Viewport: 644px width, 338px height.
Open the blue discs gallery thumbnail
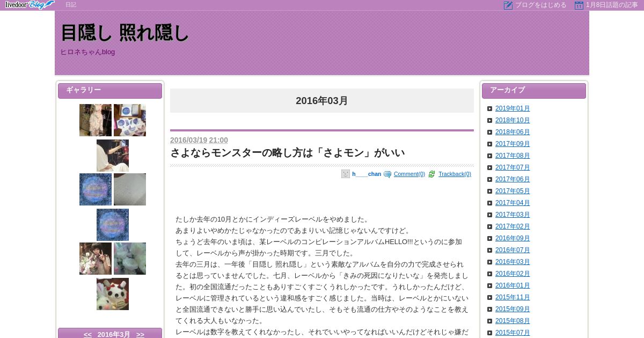(130, 120)
